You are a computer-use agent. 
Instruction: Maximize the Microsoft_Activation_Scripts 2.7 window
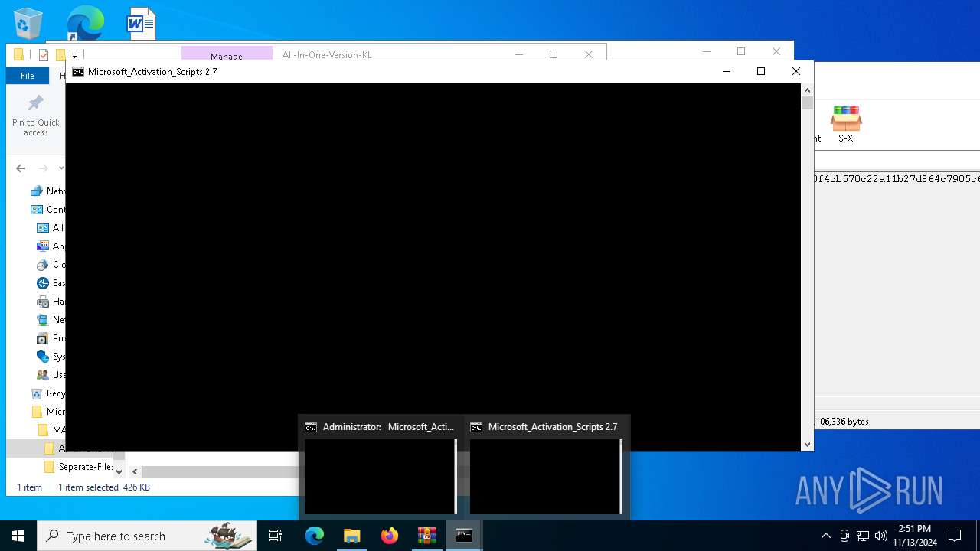click(761, 71)
